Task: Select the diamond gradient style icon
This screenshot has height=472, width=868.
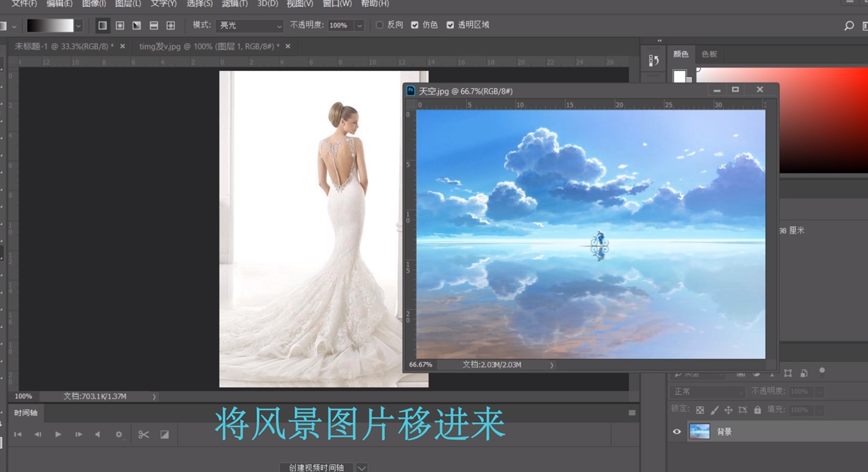Action: pyautogui.click(x=170, y=25)
